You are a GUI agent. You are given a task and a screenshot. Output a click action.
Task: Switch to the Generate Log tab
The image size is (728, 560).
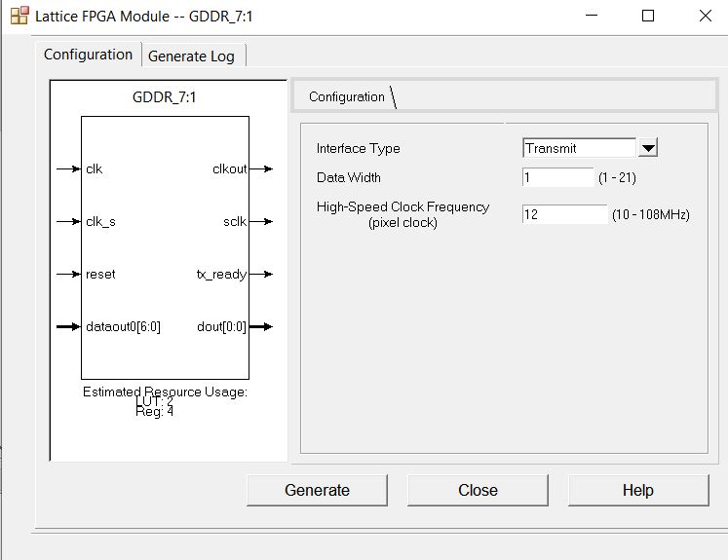pos(191,56)
